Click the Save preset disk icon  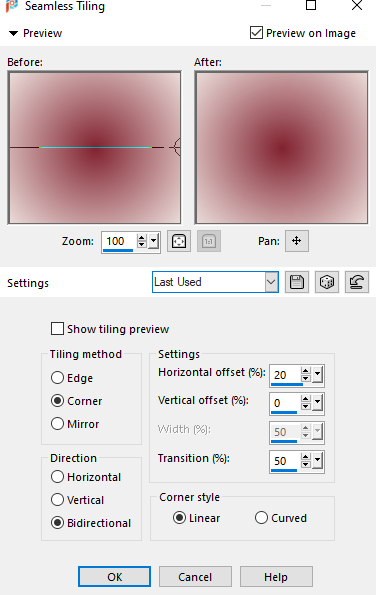(x=297, y=282)
